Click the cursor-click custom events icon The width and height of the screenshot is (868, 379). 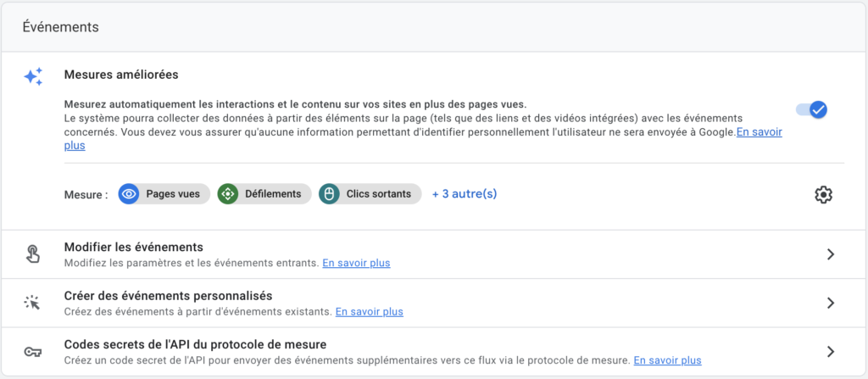pos(33,303)
